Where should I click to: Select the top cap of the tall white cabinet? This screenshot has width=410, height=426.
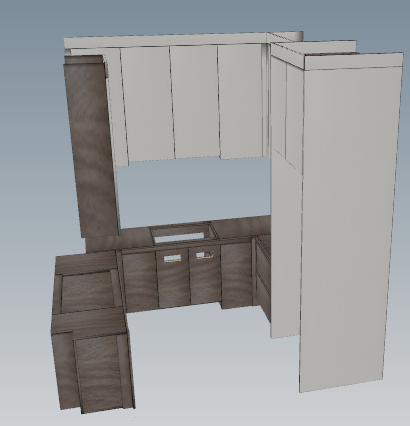[x=353, y=61]
